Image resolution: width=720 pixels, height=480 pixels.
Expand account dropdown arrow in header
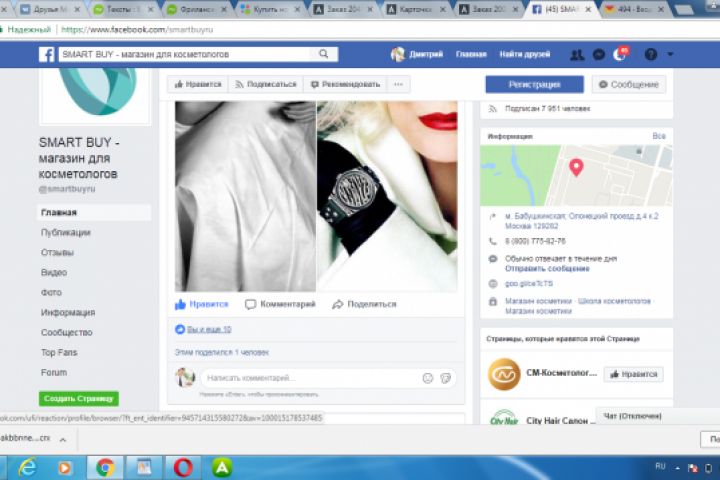pos(670,54)
